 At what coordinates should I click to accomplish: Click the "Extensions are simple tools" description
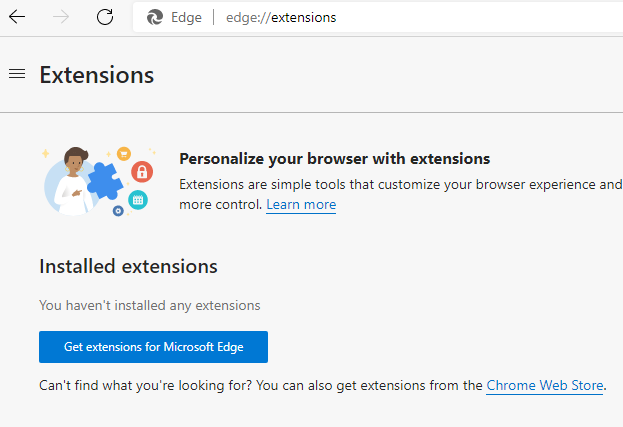click(400, 184)
